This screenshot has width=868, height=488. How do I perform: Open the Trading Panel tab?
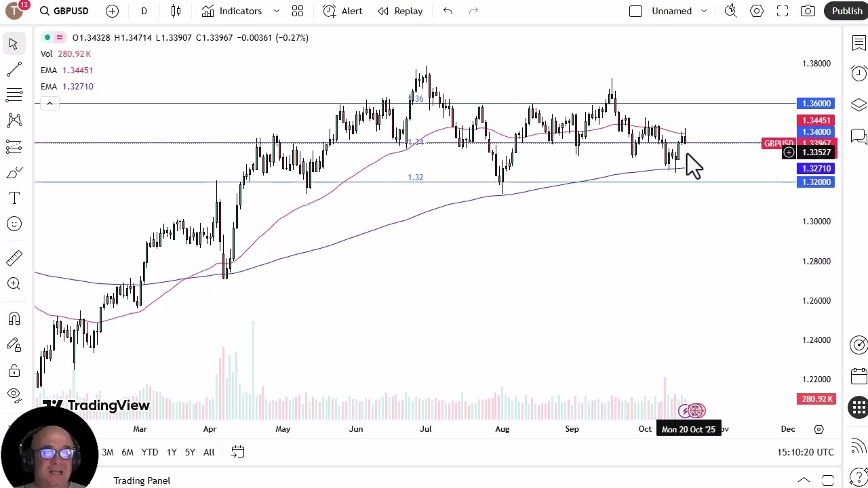[142, 481]
